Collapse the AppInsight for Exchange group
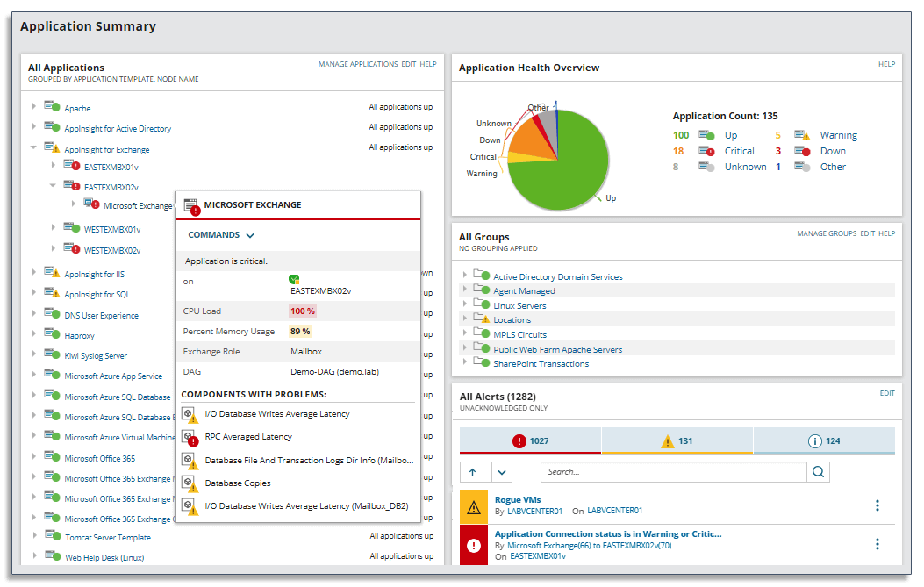Screen dimensions: 924x587 point(33,147)
